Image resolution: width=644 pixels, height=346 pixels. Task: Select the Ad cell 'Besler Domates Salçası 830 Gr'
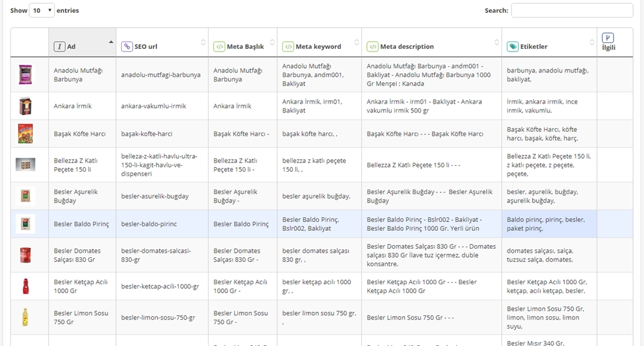click(82, 255)
